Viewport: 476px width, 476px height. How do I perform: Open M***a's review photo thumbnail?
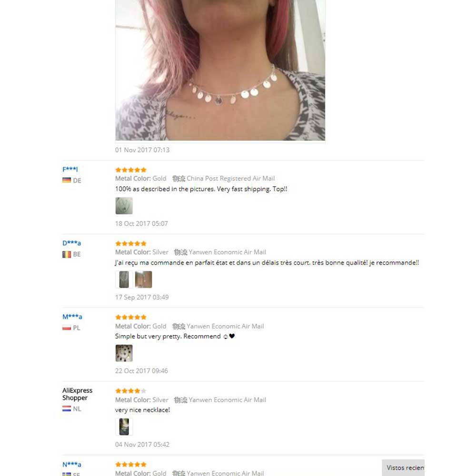point(124,353)
